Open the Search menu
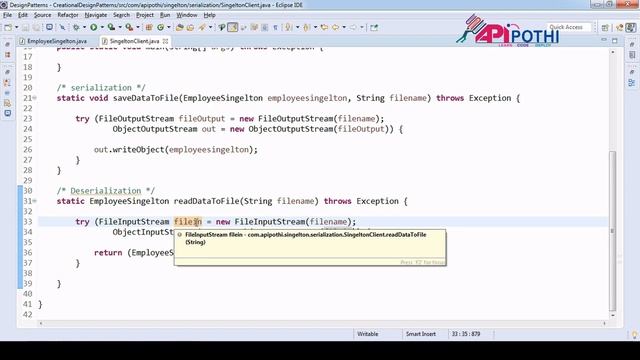This screenshot has width=640, height=360. pyautogui.click(x=121, y=15)
